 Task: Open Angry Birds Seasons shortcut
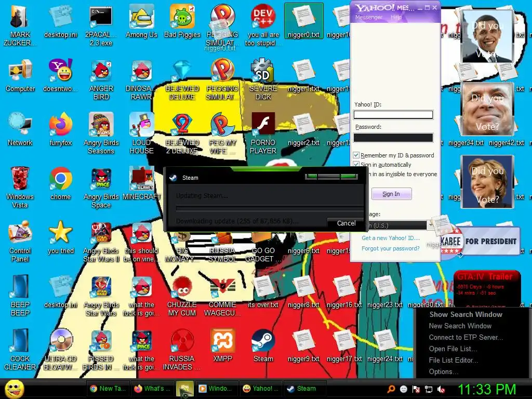[x=101, y=134]
